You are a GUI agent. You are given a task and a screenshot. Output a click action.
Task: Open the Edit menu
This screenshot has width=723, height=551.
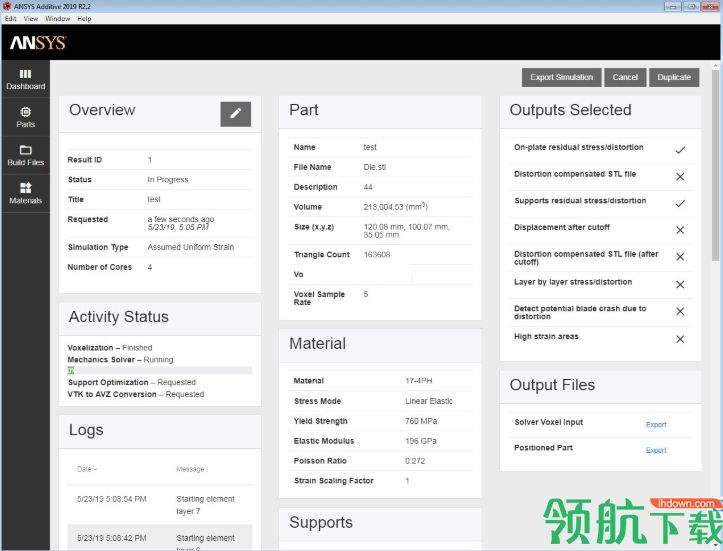tap(11, 18)
